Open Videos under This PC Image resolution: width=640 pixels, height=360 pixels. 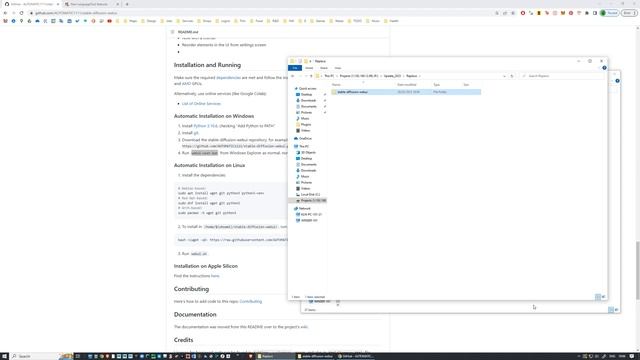tap(305, 189)
